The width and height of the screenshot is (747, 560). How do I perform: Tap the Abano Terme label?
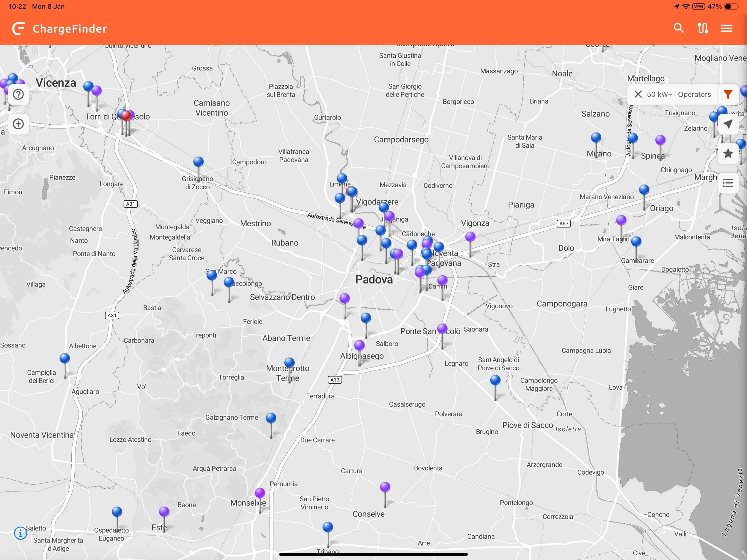[x=286, y=338]
